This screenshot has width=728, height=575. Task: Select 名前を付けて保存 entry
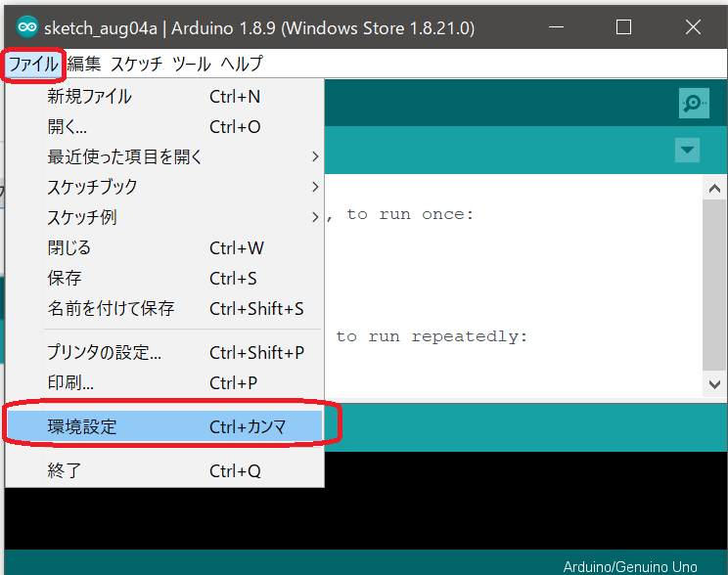tap(164, 308)
